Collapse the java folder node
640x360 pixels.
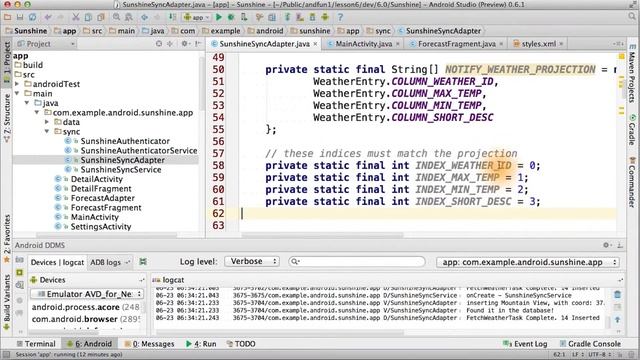click(x=27, y=103)
